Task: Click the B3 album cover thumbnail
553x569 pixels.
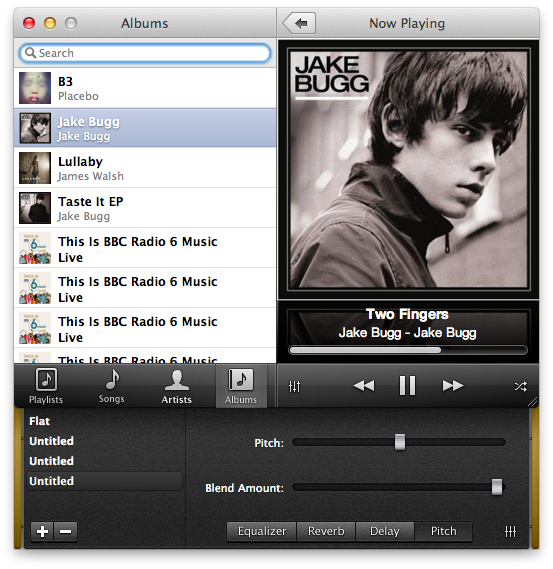Action: click(35, 88)
